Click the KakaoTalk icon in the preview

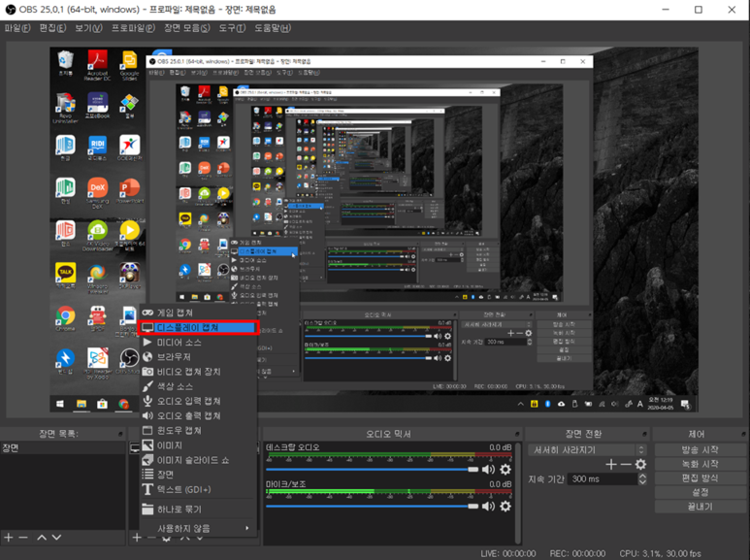(66, 276)
